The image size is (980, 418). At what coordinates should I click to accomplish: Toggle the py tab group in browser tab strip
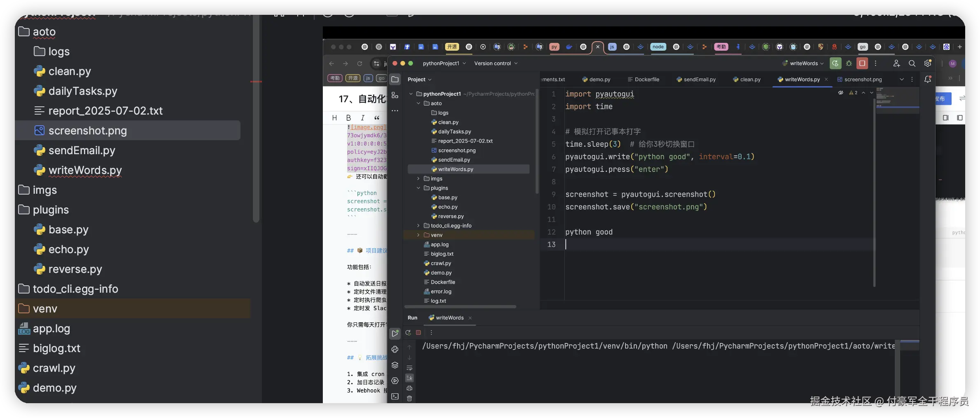coord(554,47)
